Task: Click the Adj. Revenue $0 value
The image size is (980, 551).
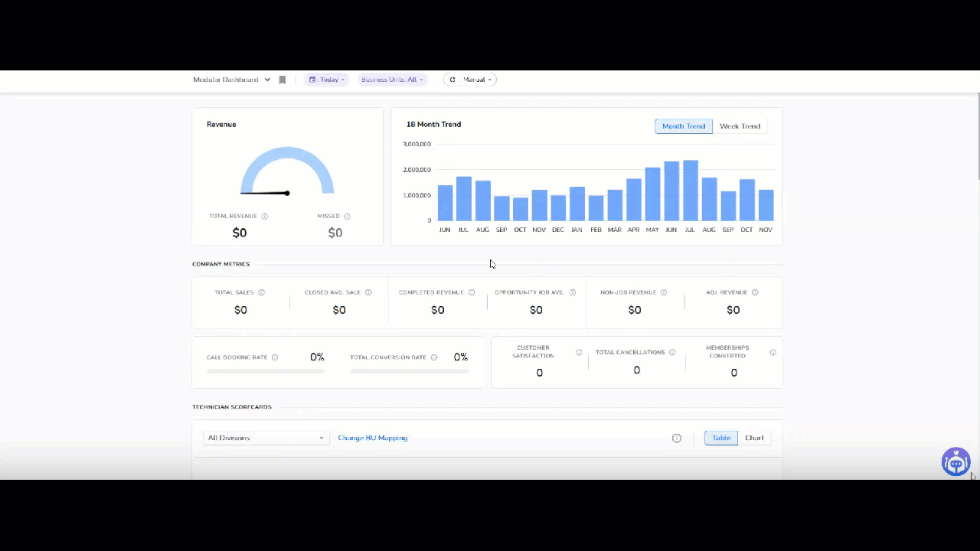Action: coord(733,311)
